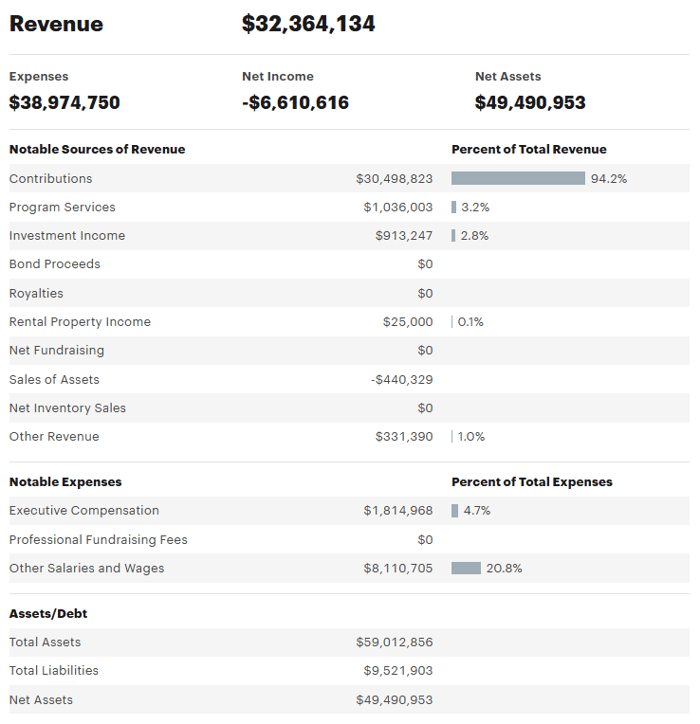The width and height of the screenshot is (700, 724).
Task: Click the Total Assets value $59,012,856
Action: (394, 642)
